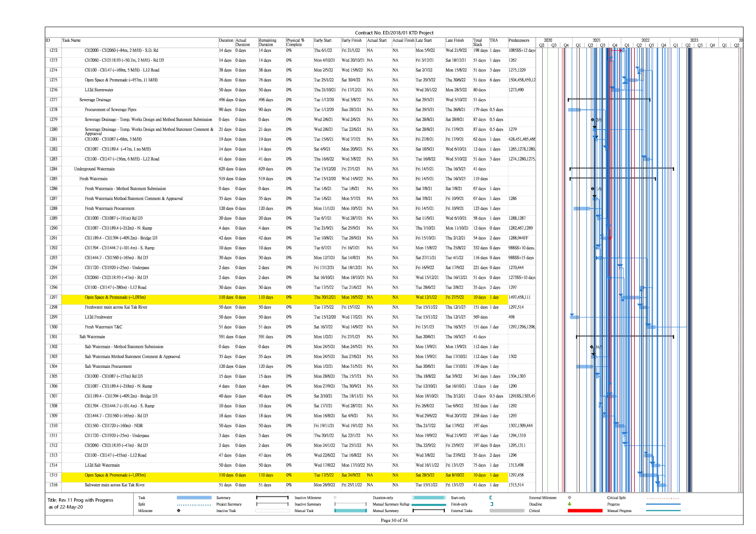
Task: Click the Inactive Milestone symbol in the legend
Action: pos(335,497)
